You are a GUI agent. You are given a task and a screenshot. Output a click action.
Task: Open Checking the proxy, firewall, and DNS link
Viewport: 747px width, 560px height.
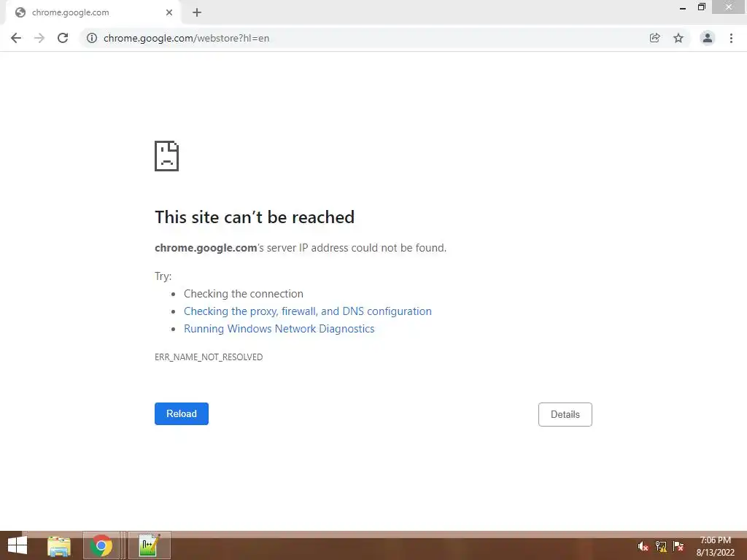pyautogui.click(x=308, y=311)
